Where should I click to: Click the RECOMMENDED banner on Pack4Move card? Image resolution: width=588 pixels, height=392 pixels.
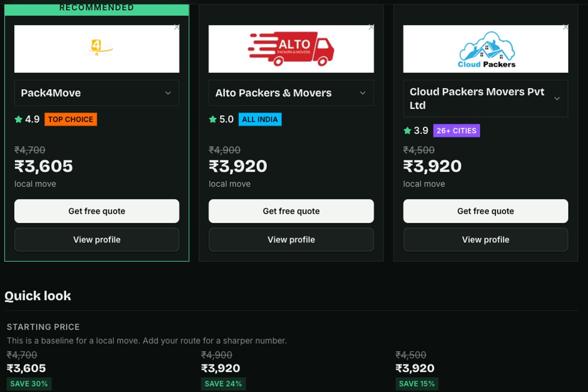[x=97, y=8]
